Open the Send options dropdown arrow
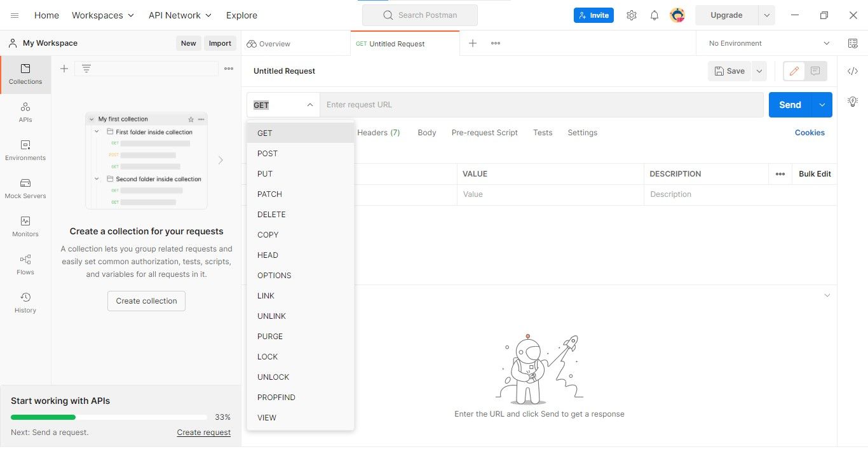 click(822, 105)
